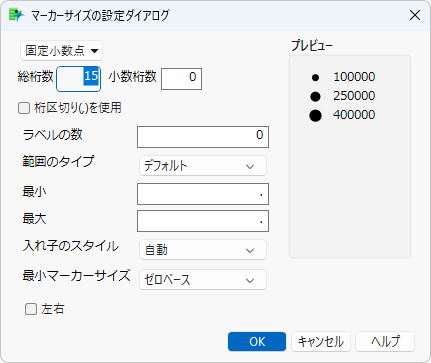Image resolution: width=431 pixels, height=363 pixels.
Task: Click the 400000 preview label
Action: point(354,115)
